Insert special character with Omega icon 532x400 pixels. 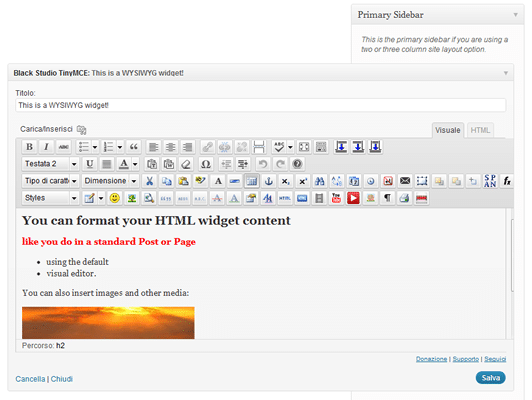coord(206,164)
